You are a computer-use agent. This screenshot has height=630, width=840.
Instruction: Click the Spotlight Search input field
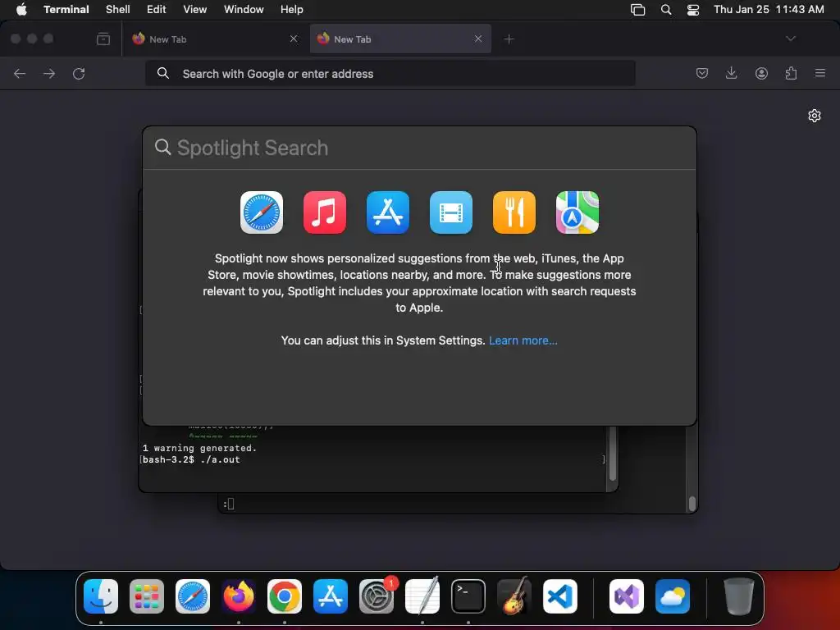point(419,148)
